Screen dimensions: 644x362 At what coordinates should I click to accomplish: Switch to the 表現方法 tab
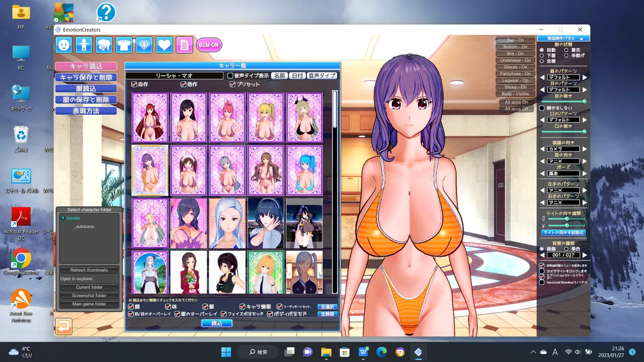[x=86, y=111]
